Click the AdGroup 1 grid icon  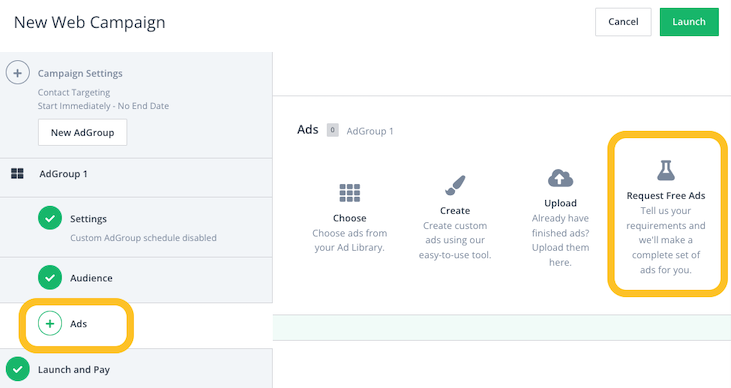pos(17,174)
